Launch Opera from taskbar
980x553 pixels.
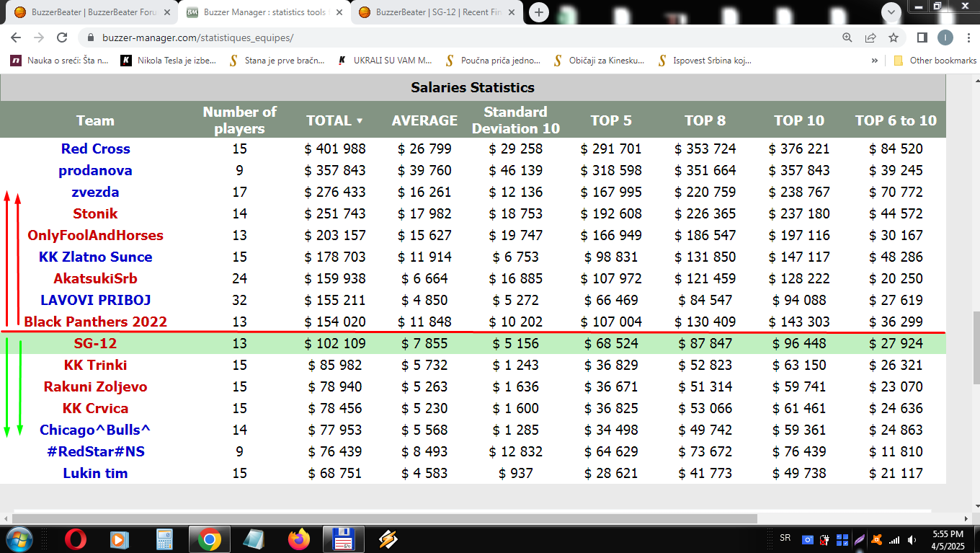pyautogui.click(x=76, y=539)
